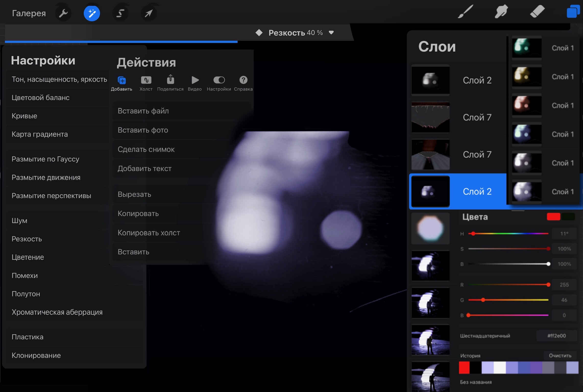The height and width of the screenshot is (392, 583).
Task: Click the Галерея button
Action: coord(29,13)
